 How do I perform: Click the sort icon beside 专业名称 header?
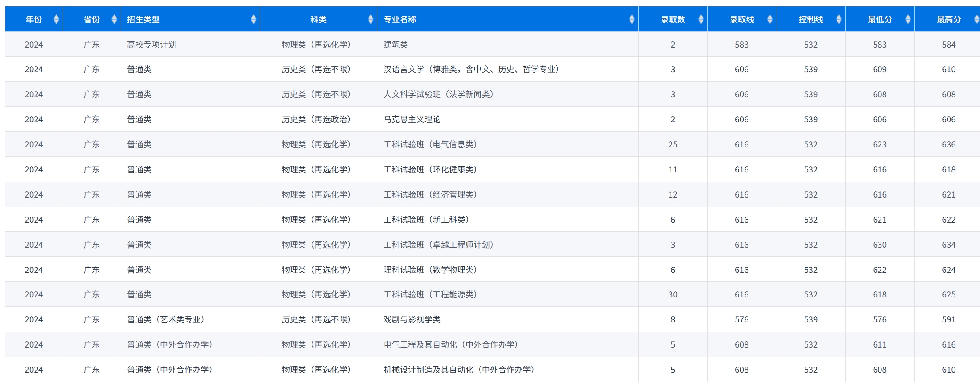point(631,19)
